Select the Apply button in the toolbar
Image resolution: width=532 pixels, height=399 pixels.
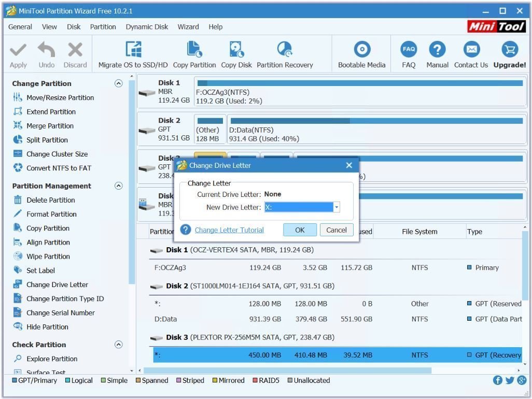[x=18, y=52]
